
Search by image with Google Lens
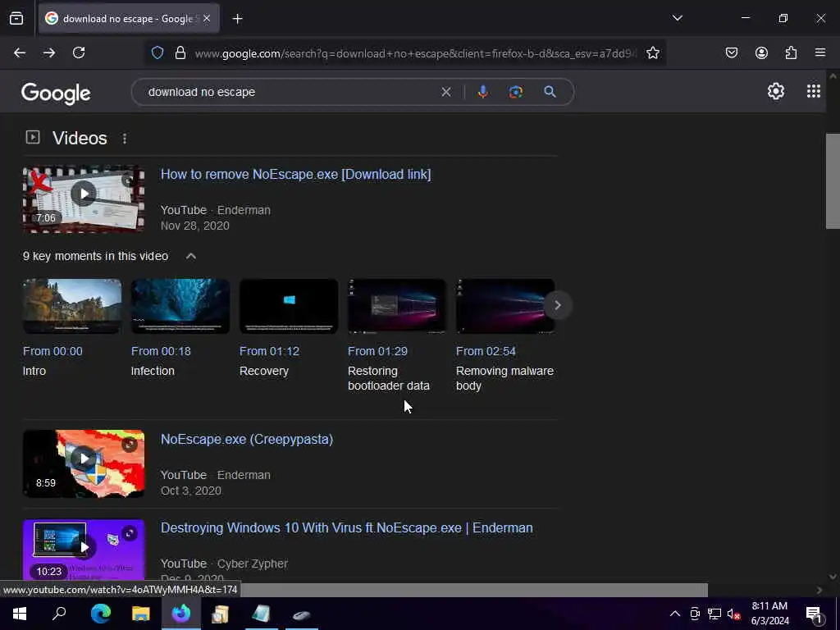click(x=515, y=92)
